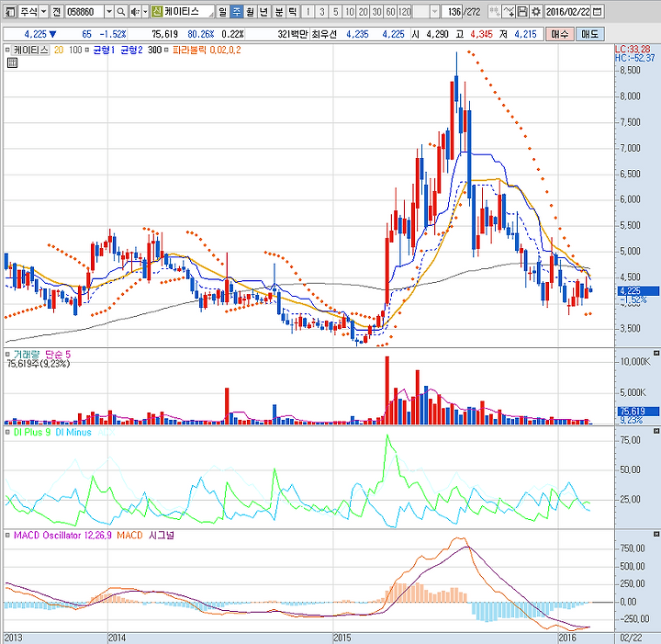Toggle the square marker before 파라볼릭 legend
Viewport: 661px width, 644px height.
[x=166, y=51]
